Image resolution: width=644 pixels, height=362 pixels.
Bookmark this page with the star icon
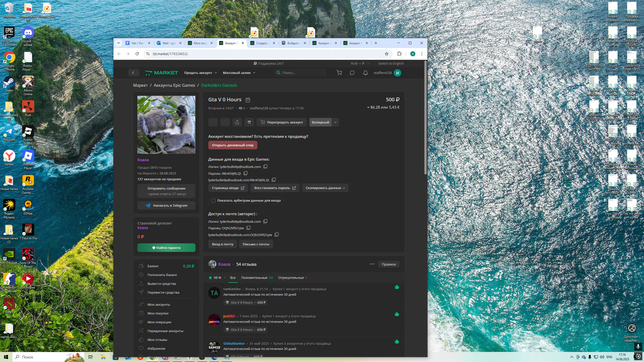pyautogui.click(x=387, y=54)
